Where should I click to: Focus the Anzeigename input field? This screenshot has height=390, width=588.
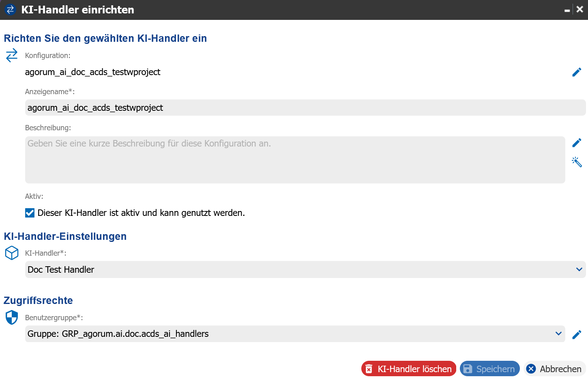pos(305,108)
